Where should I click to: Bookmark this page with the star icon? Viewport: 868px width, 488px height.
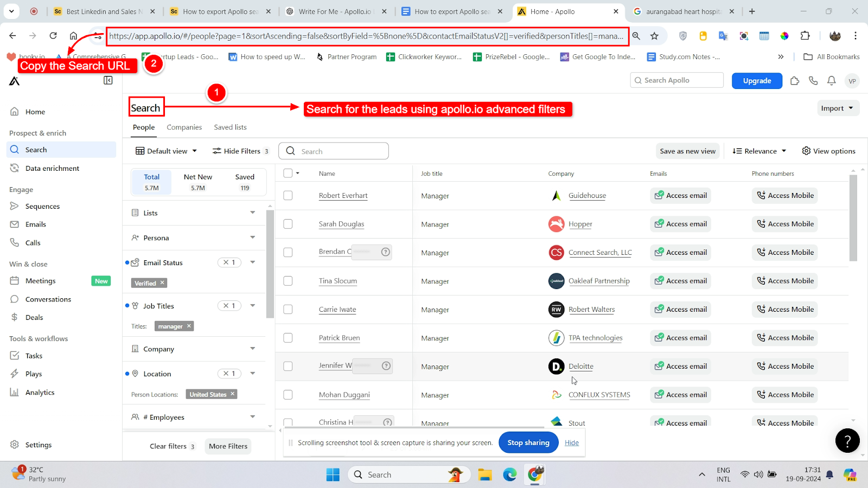tap(655, 36)
